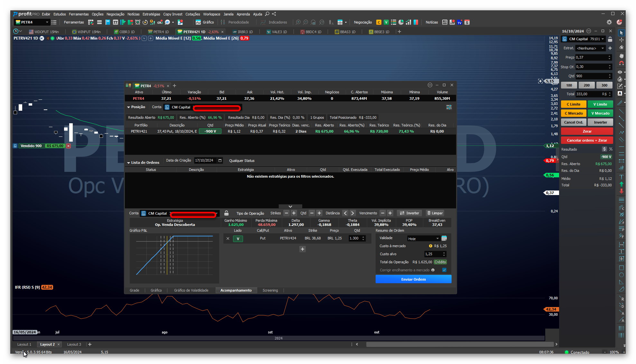Switch to the Gráfico de Volatilidade tab

[x=191, y=290]
